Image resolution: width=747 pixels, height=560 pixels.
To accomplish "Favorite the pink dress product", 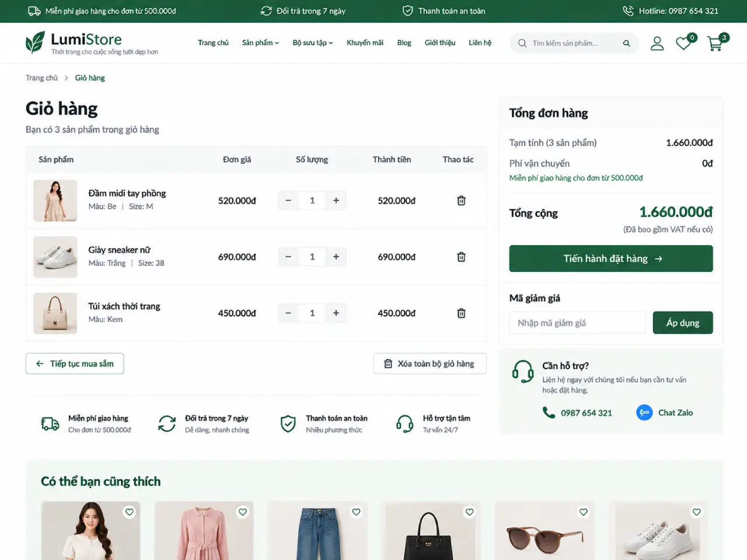I will (243, 512).
